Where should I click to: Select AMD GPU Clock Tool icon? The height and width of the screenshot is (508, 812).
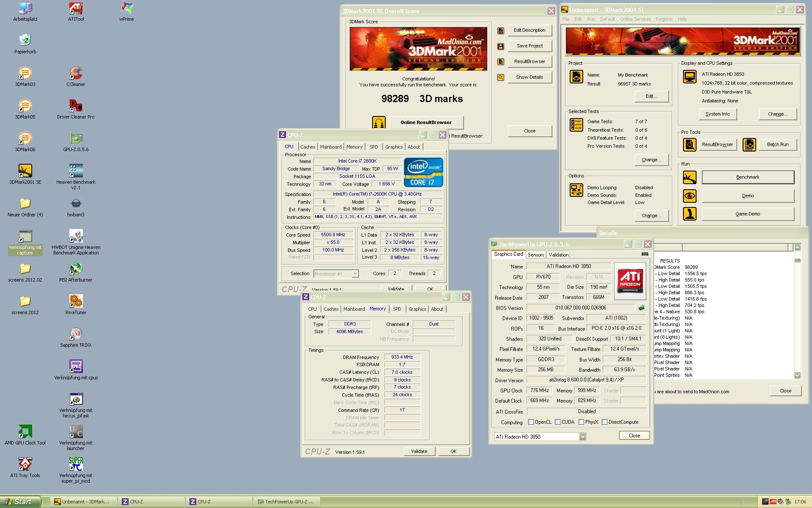(x=25, y=435)
